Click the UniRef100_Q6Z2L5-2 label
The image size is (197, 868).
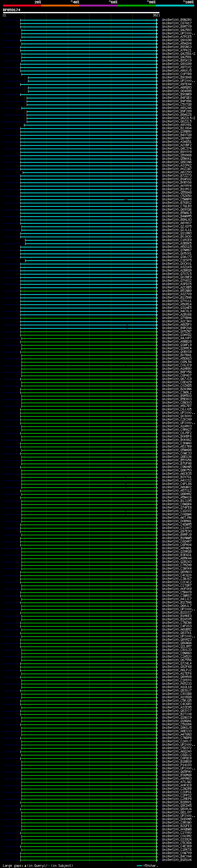click(179, 118)
